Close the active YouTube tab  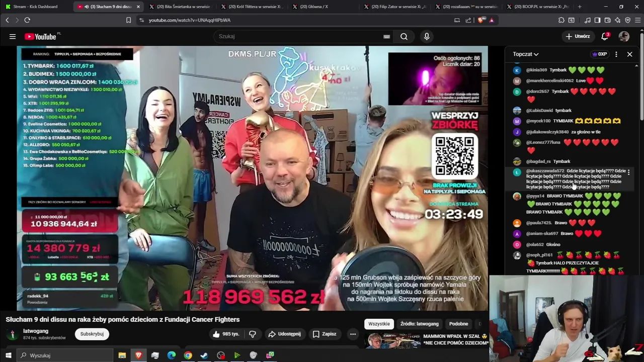pyautogui.click(x=138, y=7)
